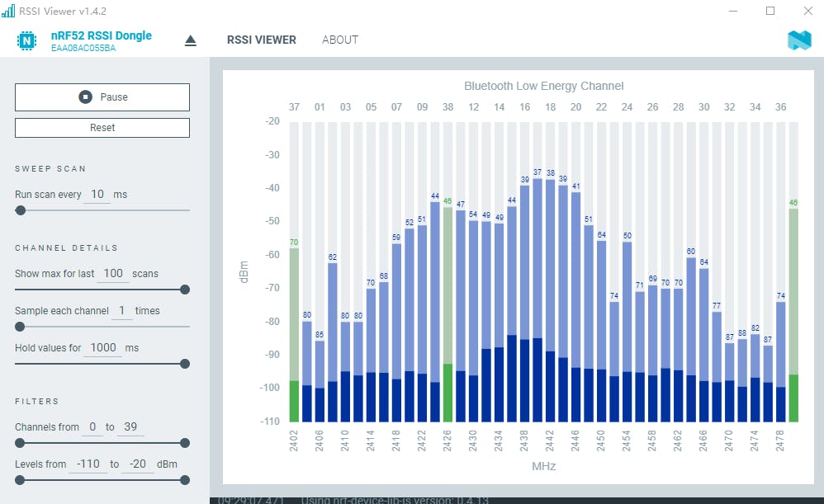Minimize the RSSI Viewer window
This screenshot has height=504, width=824.
(x=733, y=11)
